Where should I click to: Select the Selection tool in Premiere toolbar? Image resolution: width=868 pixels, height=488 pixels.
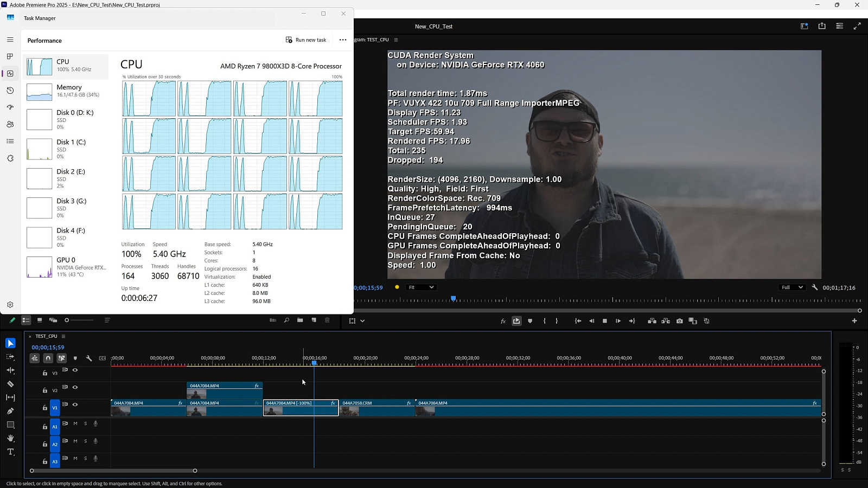pyautogui.click(x=10, y=343)
